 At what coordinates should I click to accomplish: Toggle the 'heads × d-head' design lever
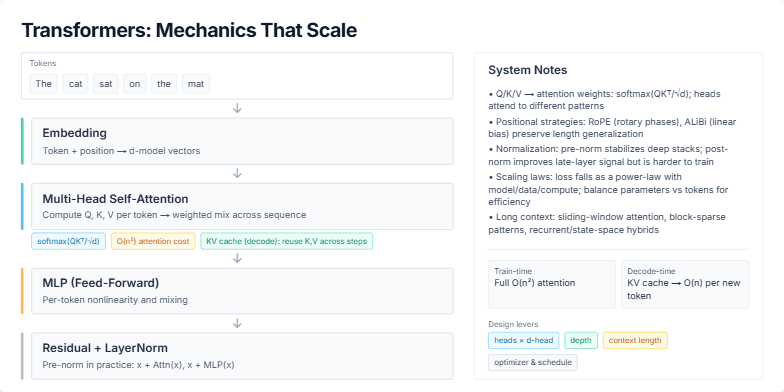point(524,340)
